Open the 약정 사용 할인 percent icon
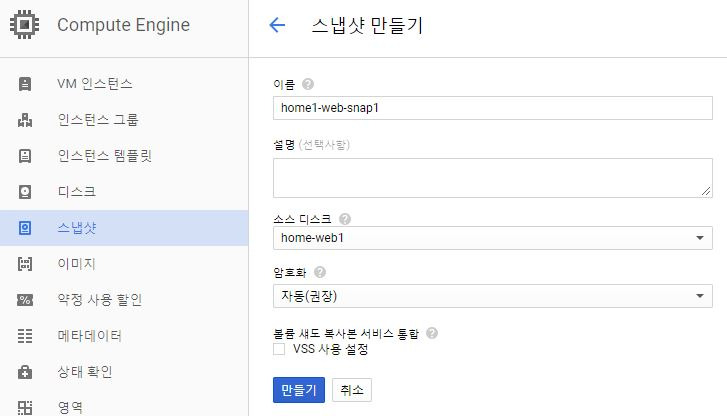This screenshot has height=416, width=727. (25, 300)
